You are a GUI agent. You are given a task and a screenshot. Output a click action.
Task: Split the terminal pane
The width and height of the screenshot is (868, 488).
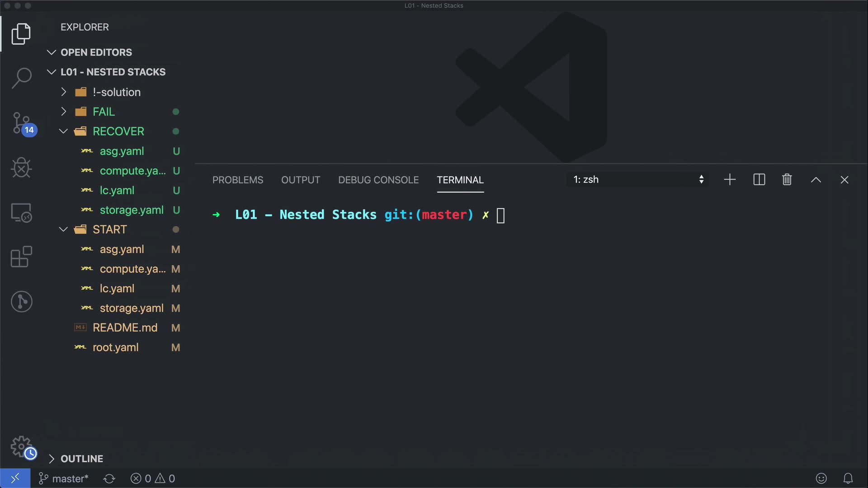(x=759, y=180)
